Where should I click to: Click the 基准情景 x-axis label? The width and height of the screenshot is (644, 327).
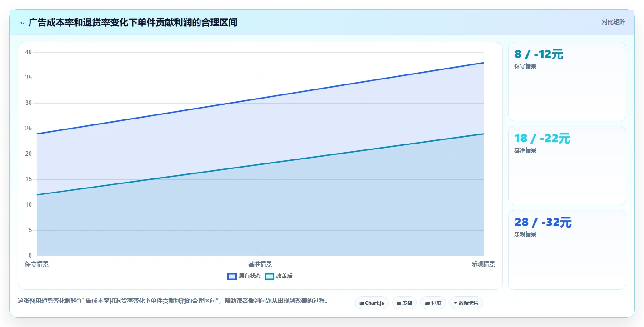(260, 264)
